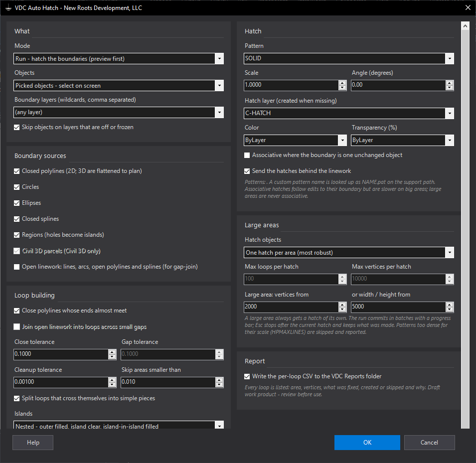Open the Hatch layer dropdown
This screenshot has width=476, height=463.
click(x=450, y=113)
